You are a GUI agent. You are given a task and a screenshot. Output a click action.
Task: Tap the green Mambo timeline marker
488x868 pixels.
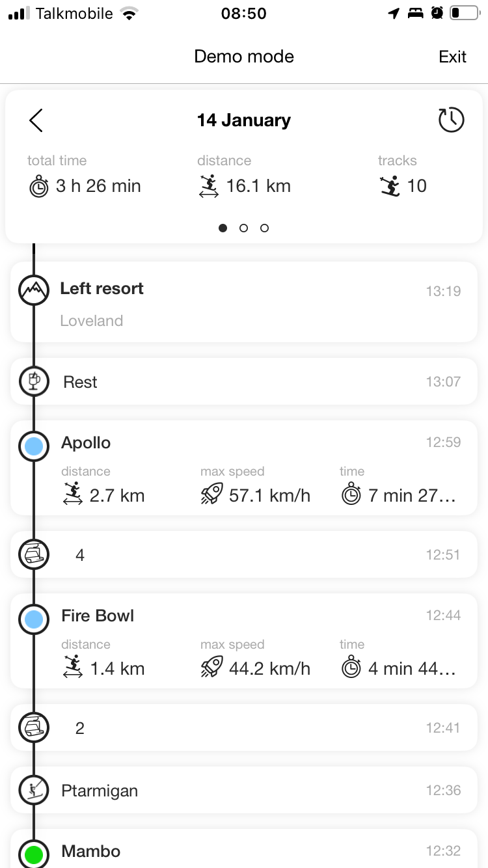pos(34,854)
